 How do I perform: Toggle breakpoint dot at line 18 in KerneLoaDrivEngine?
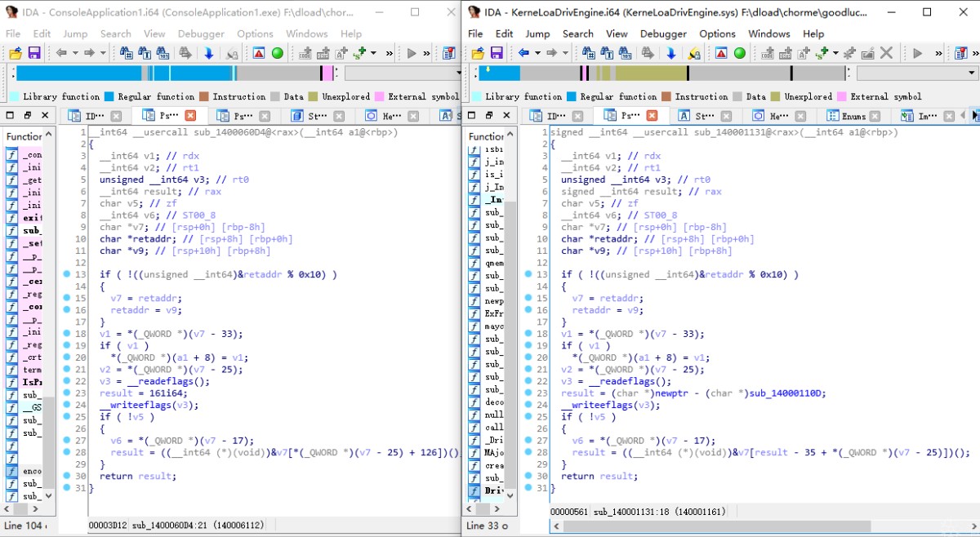click(528, 334)
